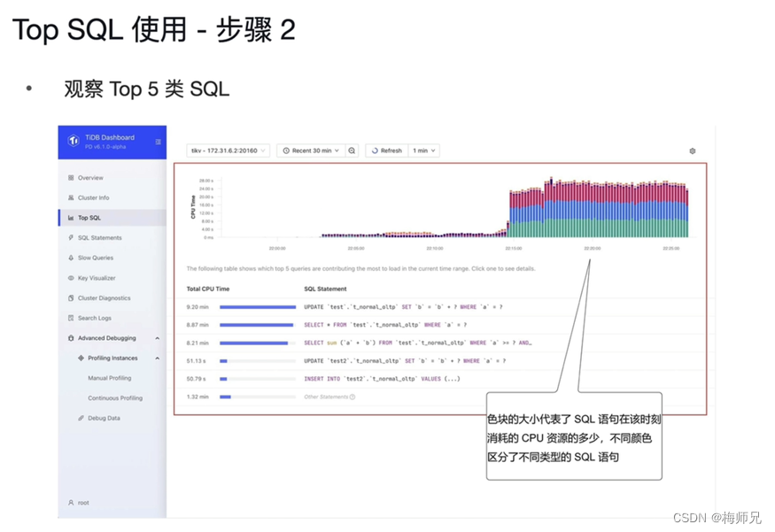The image size is (775, 532).
Task: Open Cluster Diagnostics page
Action: tap(112, 297)
